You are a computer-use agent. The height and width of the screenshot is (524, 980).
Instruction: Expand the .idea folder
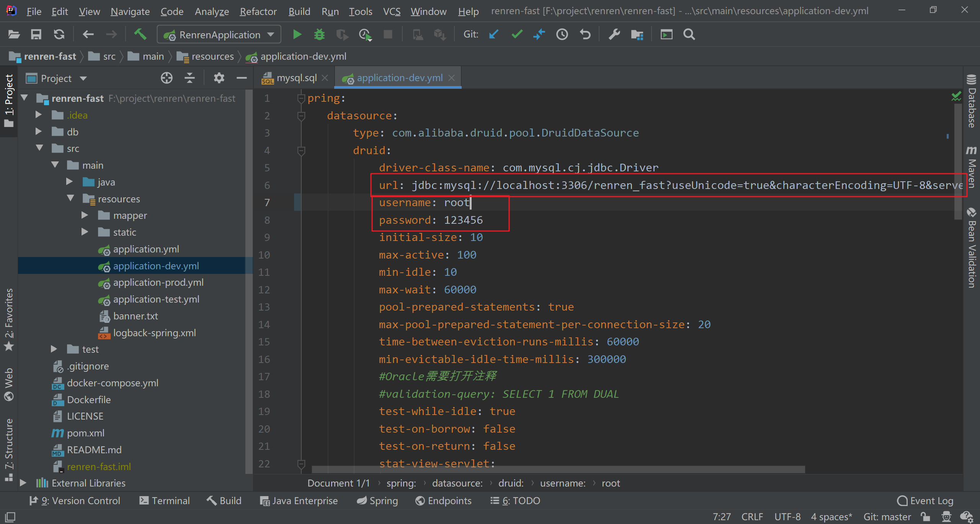[38, 115]
